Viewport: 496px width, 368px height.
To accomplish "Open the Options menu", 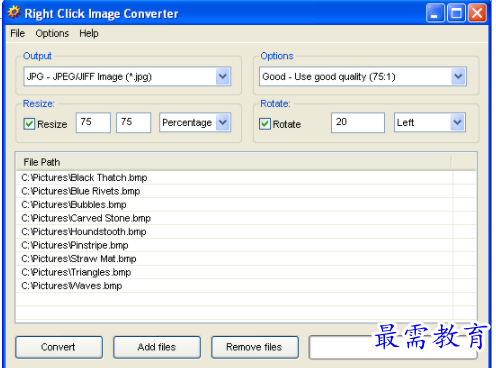I will 52,33.
